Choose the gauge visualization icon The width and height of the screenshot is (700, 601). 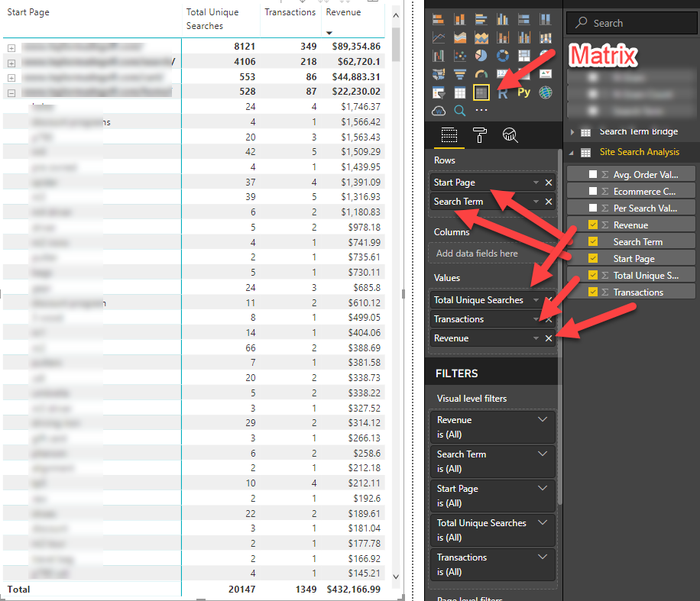481,74
